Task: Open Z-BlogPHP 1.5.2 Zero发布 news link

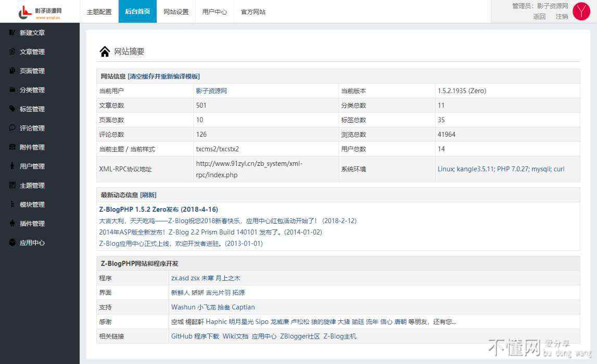Action: pyautogui.click(x=158, y=209)
